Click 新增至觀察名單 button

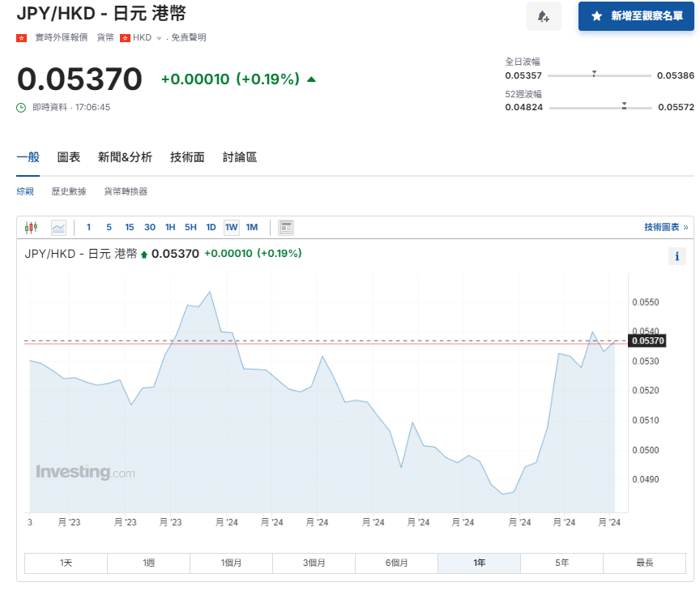tap(636, 16)
